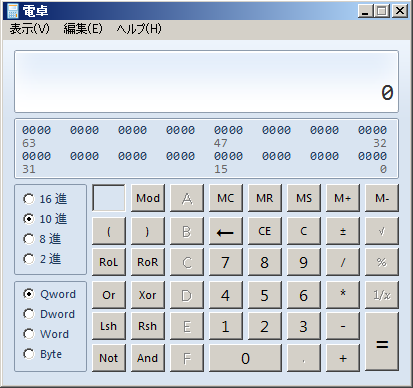Tap digit 6 on the keypad
Screen dimensions: 413x388
click(304, 295)
